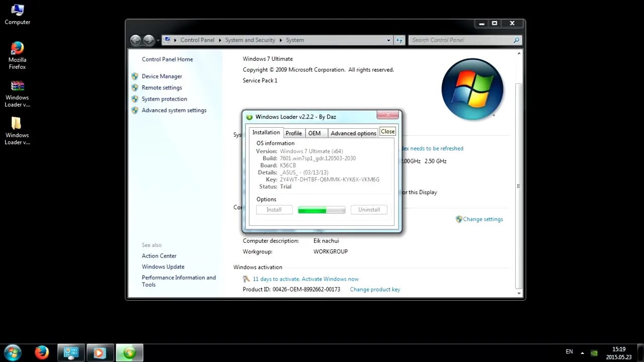Open Advanced system settings link
The height and width of the screenshot is (362, 644).
[x=174, y=110]
